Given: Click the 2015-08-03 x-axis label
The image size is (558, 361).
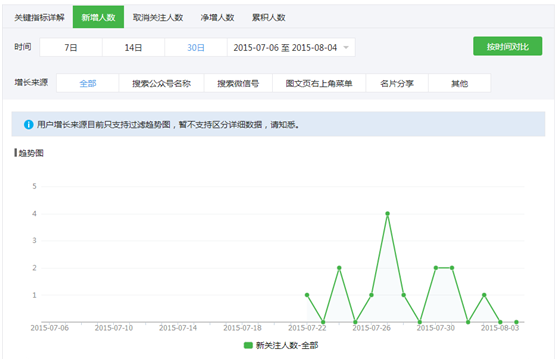Looking at the screenshot, I should coord(500,328).
